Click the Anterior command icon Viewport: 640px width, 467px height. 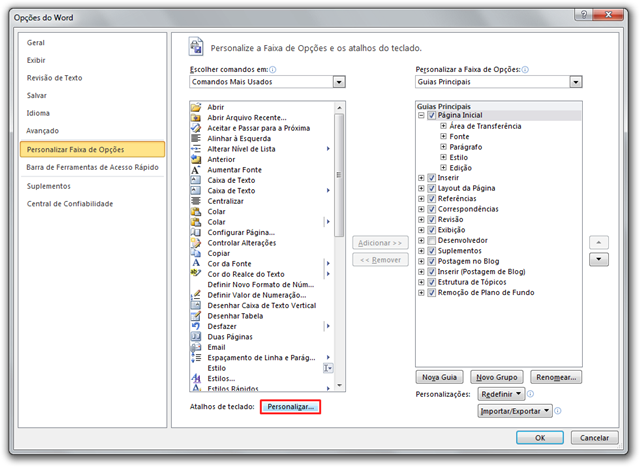[x=196, y=159]
